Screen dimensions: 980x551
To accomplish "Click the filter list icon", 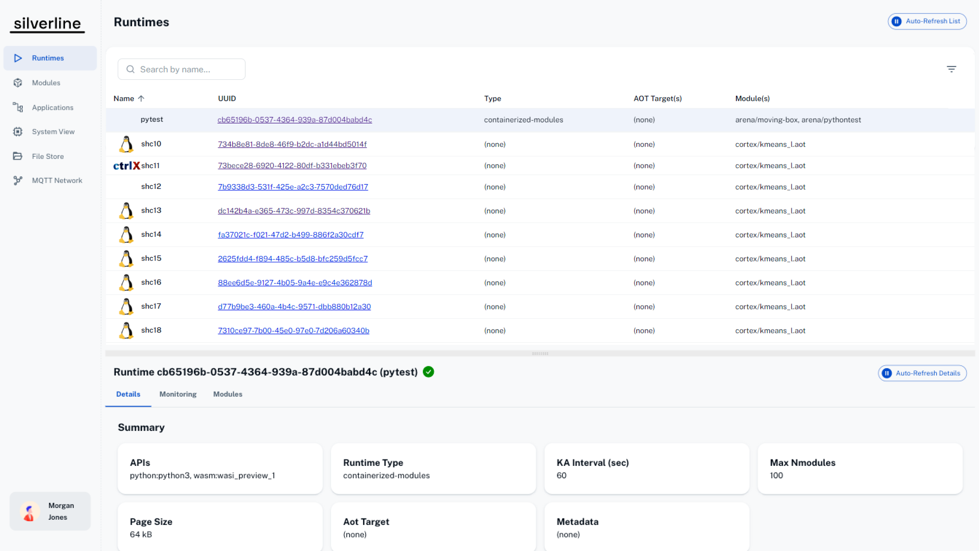I will tap(951, 69).
